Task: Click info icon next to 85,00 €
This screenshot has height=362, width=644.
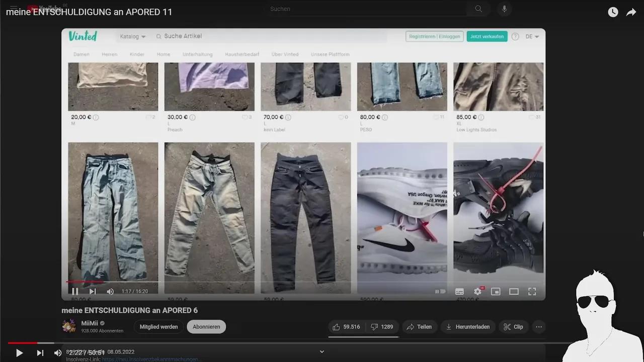Action: click(x=481, y=117)
